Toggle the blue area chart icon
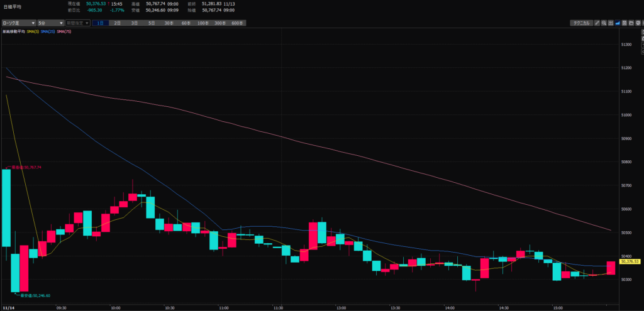Screen dimensions: 644x311 [618, 23]
